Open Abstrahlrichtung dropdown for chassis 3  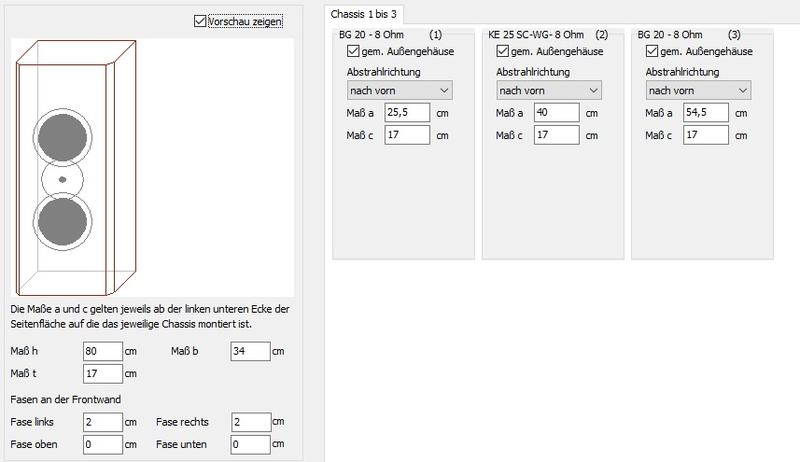click(x=699, y=91)
